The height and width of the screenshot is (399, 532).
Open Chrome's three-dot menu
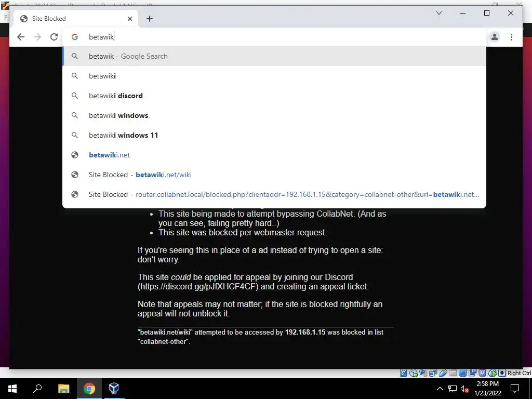click(x=511, y=37)
